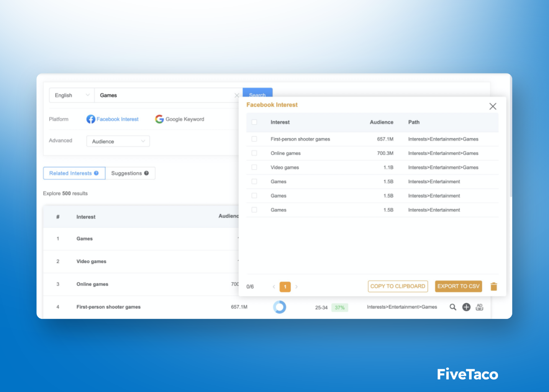This screenshot has width=549, height=392.
Task: Open ad preview icon in First-person shooter row
Action: click(x=479, y=307)
